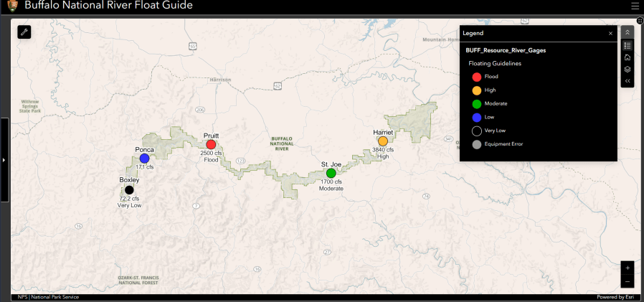Open the wrench tools widget on the map
644x302 pixels.
24,32
